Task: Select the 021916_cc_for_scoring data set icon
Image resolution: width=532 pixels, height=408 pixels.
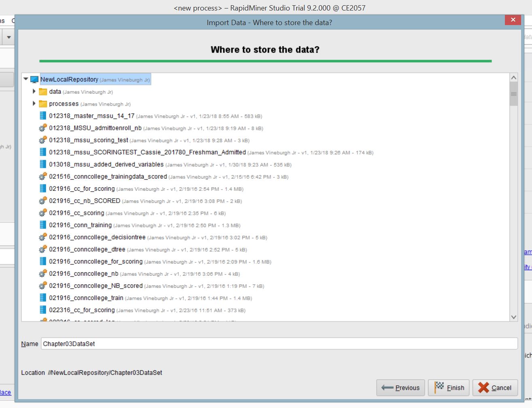Action: coord(43,189)
